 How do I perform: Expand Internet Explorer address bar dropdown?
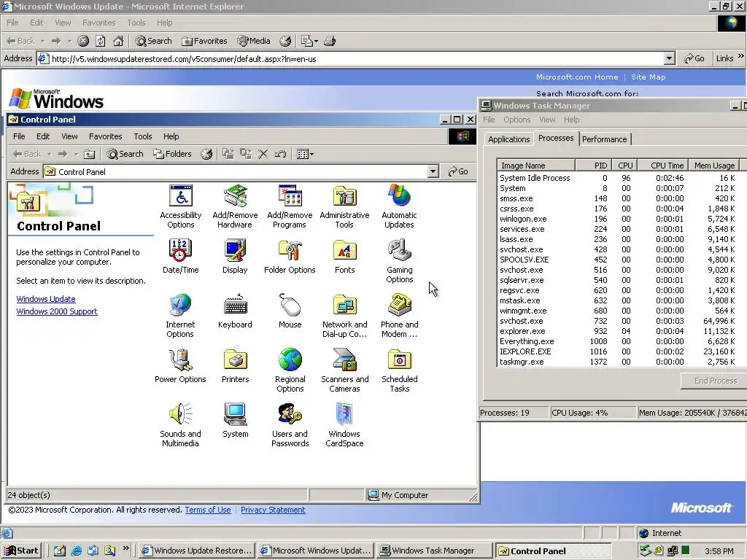point(670,58)
